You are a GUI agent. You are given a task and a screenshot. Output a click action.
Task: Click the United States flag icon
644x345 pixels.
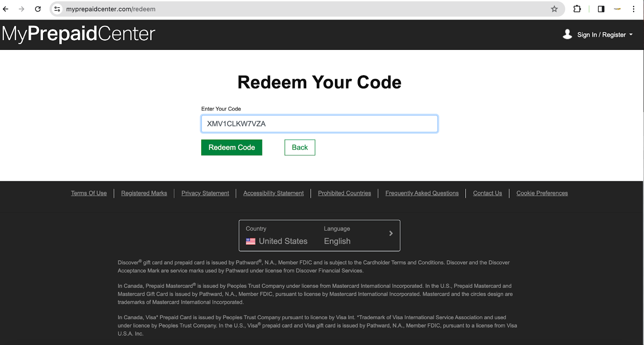tap(250, 241)
